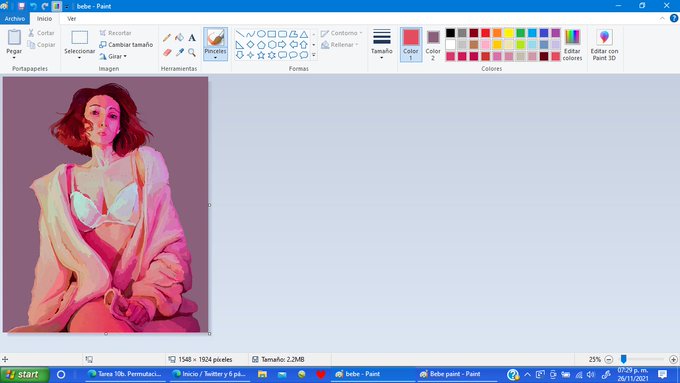680x383 pixels.
Task: Click the painted portrait canvas
Action: [x=105, y=205]
